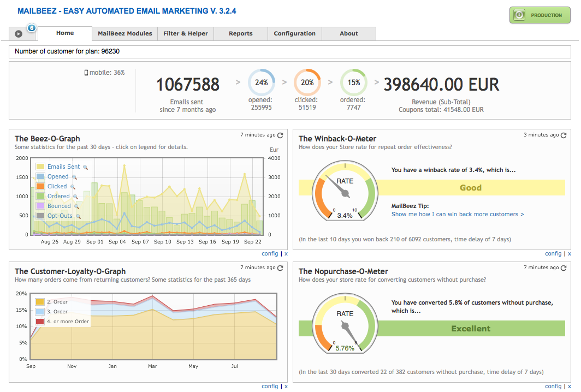Click the Ordered legend link

click(58, 196)
